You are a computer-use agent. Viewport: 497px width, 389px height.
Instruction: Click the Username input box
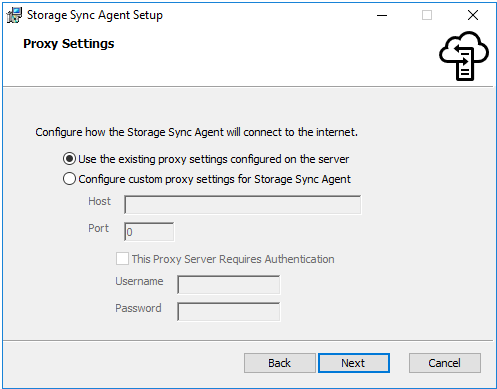(229, 285)
